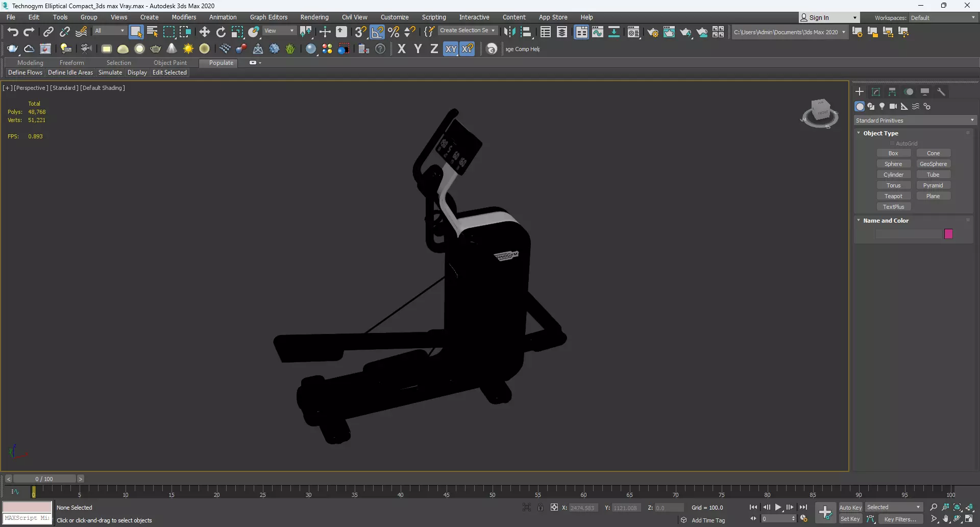980x527 pixels.
Task: Open the Standard Primitives dropdown
Action: pyautogui.click(x=915, y=121)
